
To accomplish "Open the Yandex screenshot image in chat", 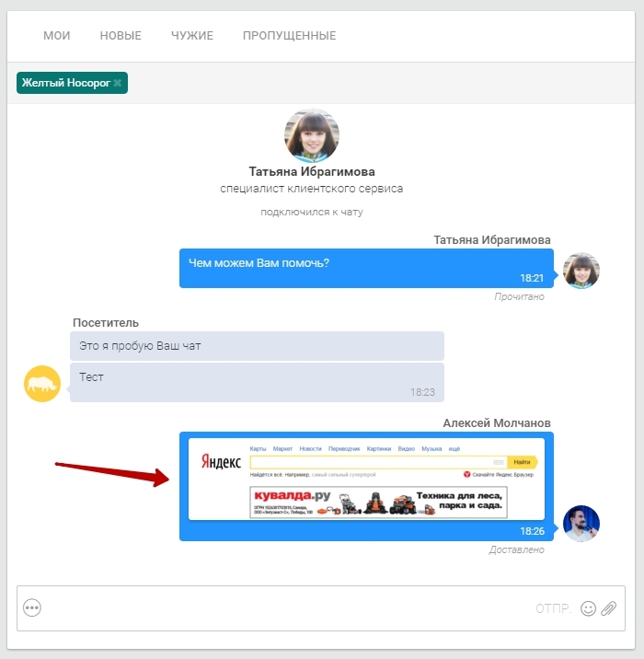I will 366,480.
